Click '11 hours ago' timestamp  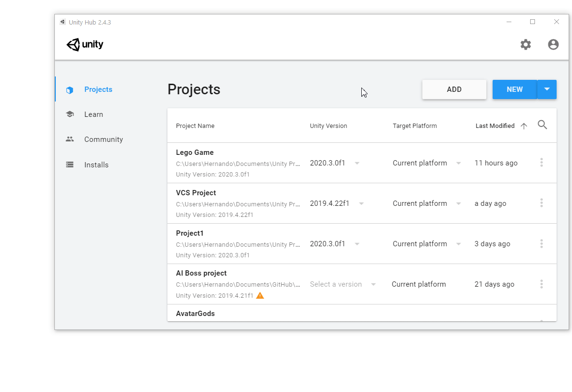click(x=496, y=163)
